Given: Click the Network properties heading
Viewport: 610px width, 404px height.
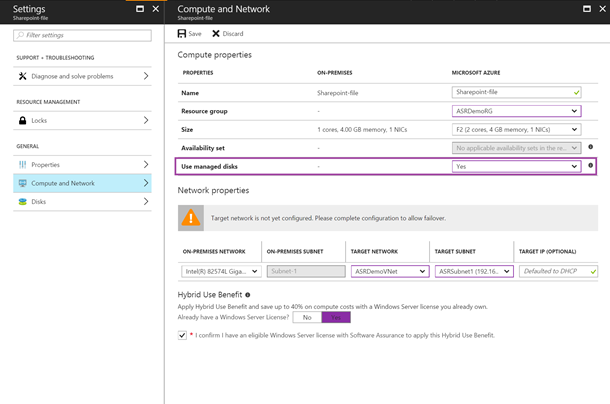Looking at the screenshot, I should pos(213,190).
